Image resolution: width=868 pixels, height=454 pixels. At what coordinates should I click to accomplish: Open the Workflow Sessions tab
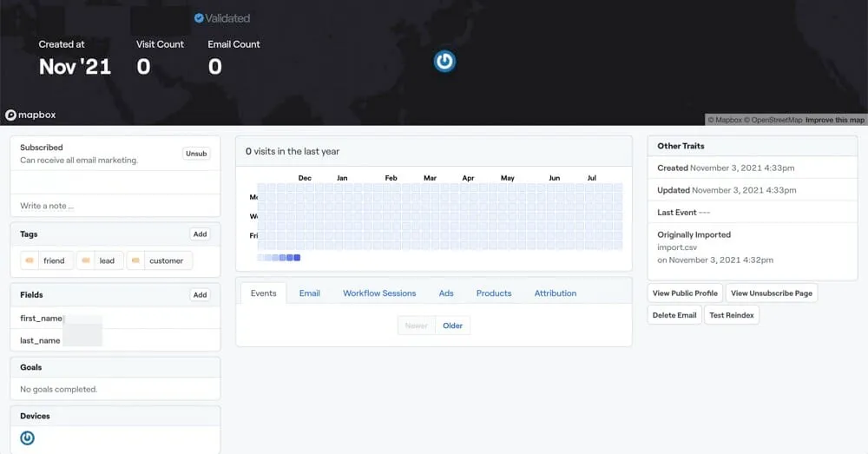[x=379, y=293]
